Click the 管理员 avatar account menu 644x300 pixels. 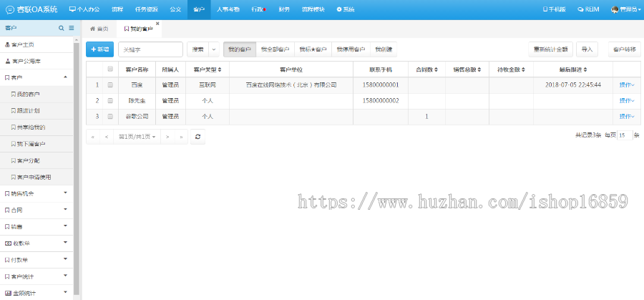(x=625, y=9)
